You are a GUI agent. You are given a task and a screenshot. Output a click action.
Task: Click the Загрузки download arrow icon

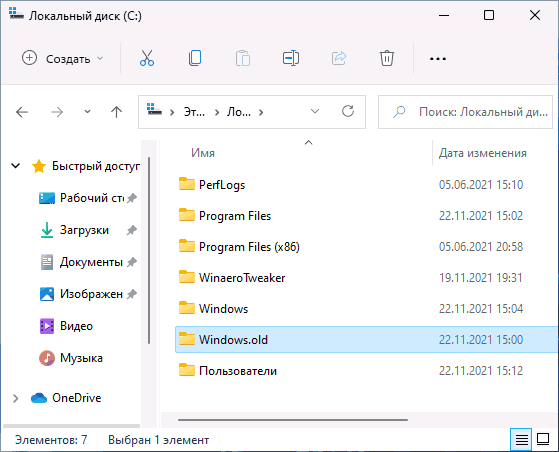(x=47, y=230)
